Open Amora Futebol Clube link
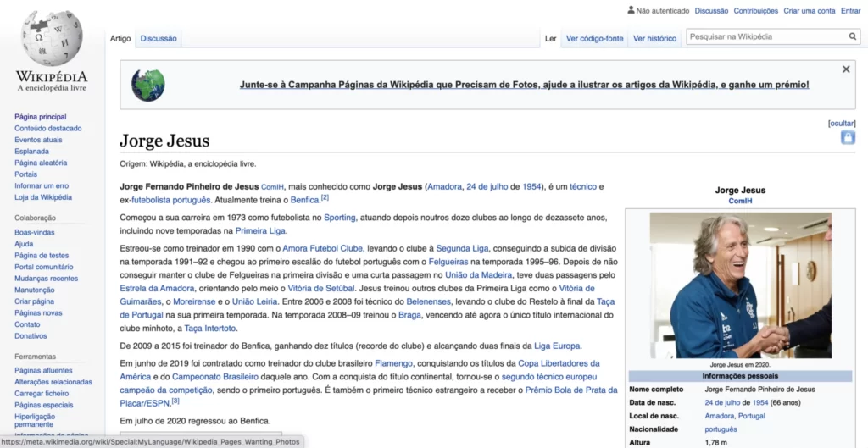The height and width of the screenshot is (448, 868). pos(323,248)
